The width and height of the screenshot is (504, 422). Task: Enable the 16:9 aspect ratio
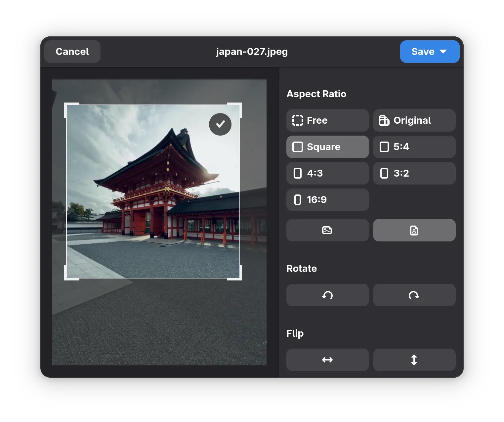327,200
